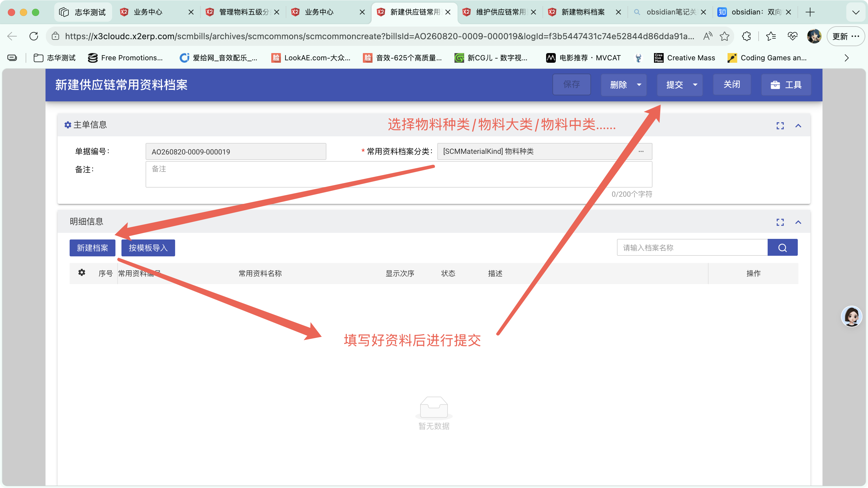
Task: Favorite this page with the star icon
Action: click(x=724, y=36)
